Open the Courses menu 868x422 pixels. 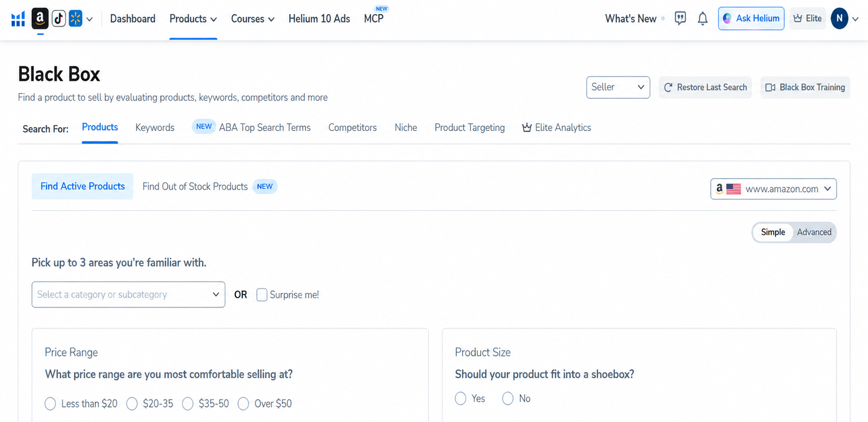coord(253,19)
